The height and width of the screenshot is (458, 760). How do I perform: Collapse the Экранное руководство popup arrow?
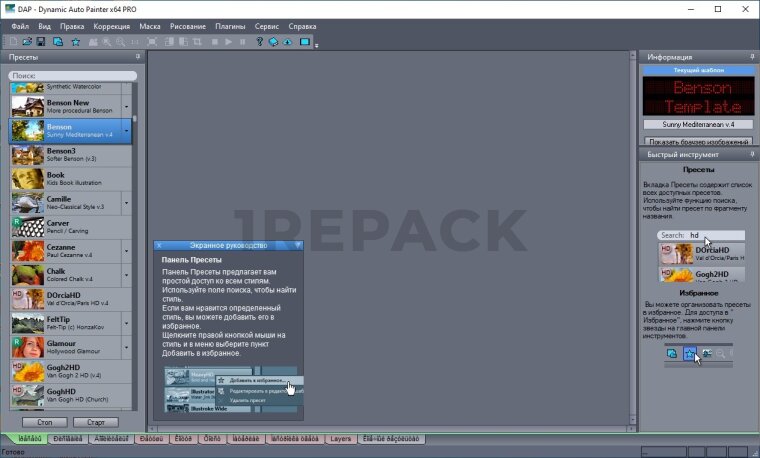point(297,245)
